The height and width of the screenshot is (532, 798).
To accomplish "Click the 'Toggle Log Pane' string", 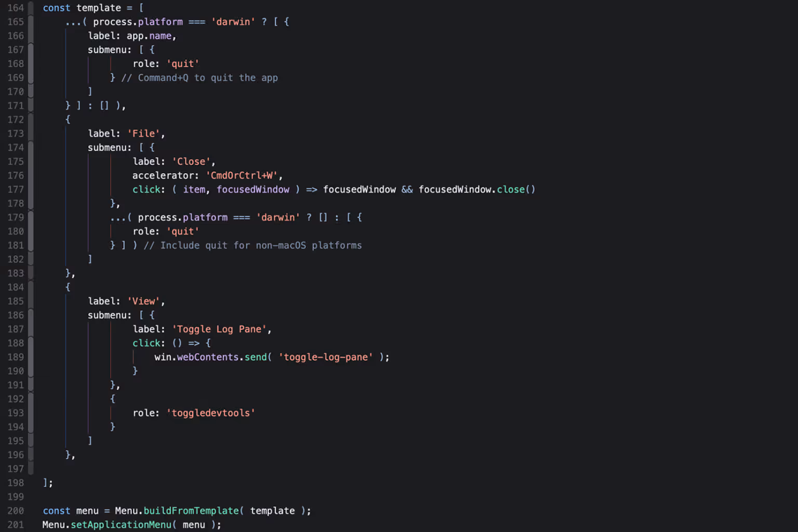I will click(x=219, y=329).
